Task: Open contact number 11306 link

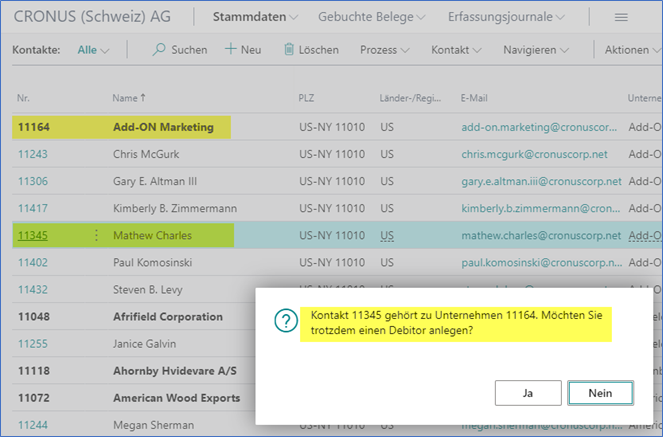Action: click(33, 181)
